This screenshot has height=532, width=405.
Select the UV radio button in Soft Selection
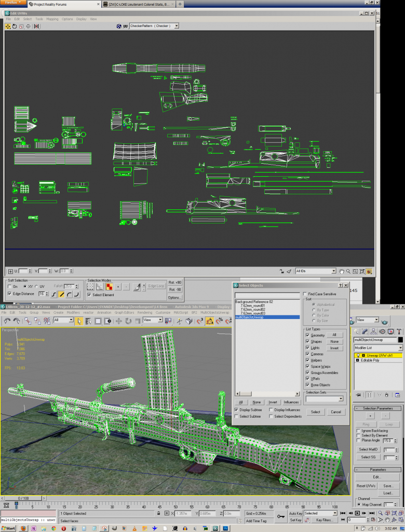[36, 287]
